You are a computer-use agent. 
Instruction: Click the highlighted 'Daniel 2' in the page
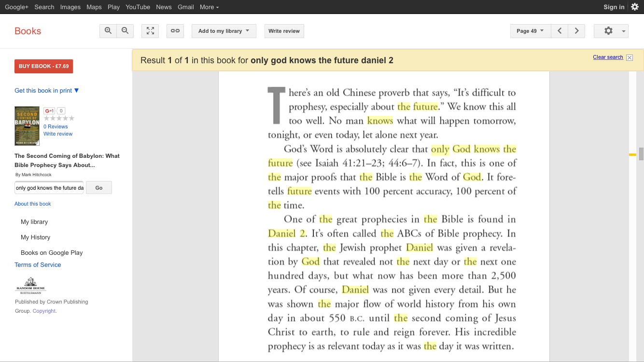(287, 234)
